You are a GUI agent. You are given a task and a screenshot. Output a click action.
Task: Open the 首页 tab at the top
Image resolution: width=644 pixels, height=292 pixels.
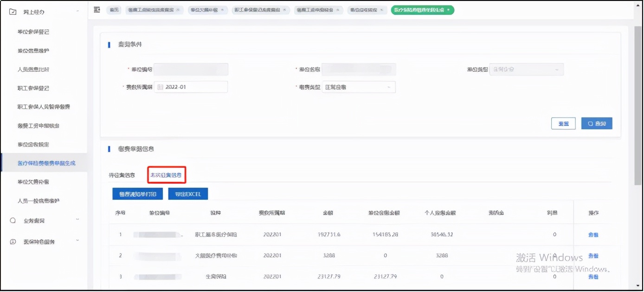point(114,9)
